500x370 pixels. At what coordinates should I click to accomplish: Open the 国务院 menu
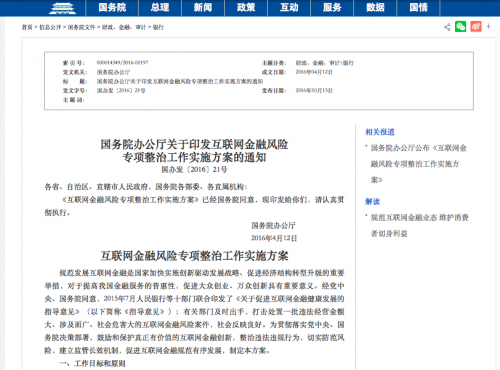[x=112, y=8]
